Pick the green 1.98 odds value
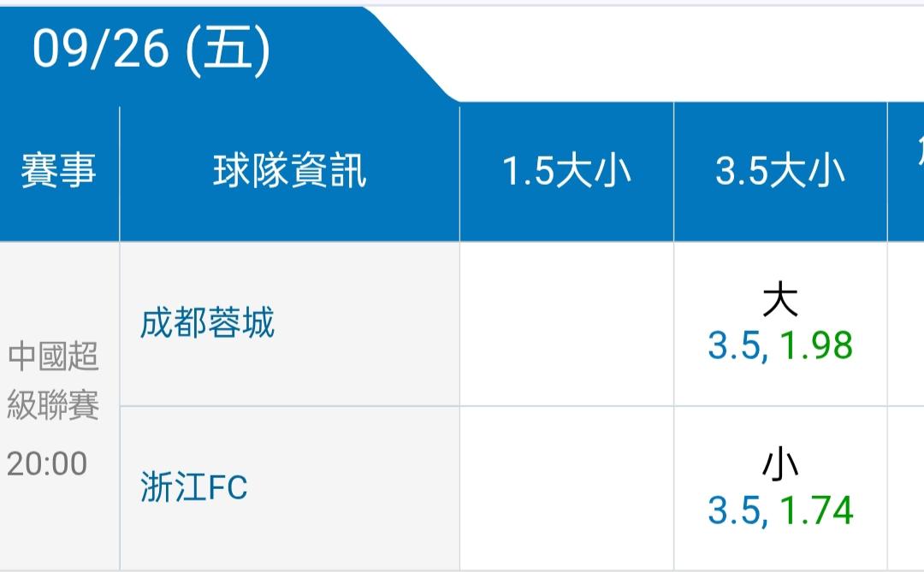Viewport: 924px width, 572px height. click(816, 345)
